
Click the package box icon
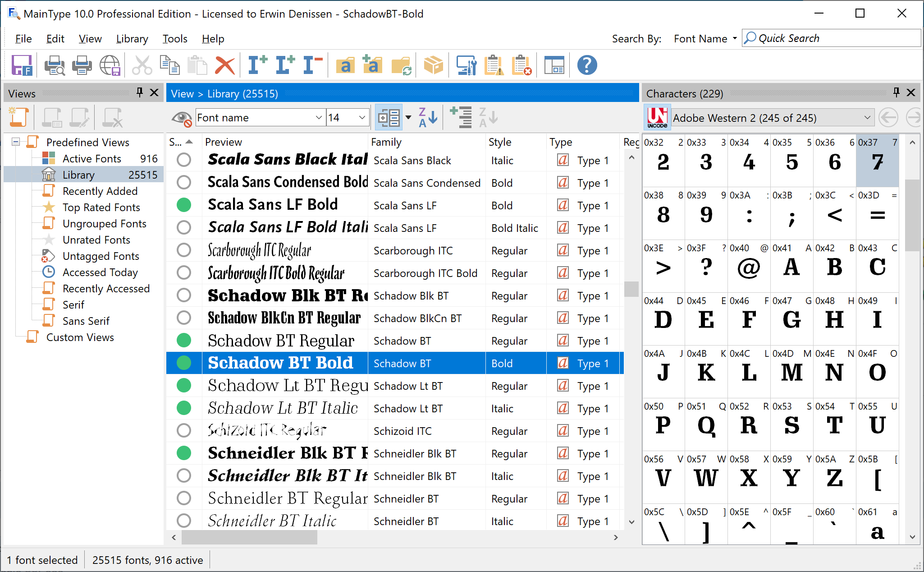[x=434, y=65]
